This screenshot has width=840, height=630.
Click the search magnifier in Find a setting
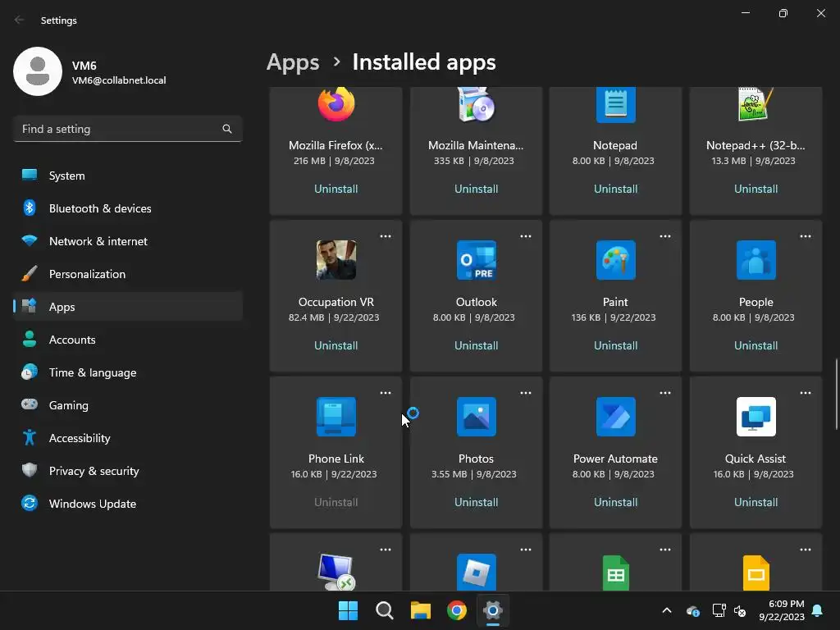click(x=227, y=129)
